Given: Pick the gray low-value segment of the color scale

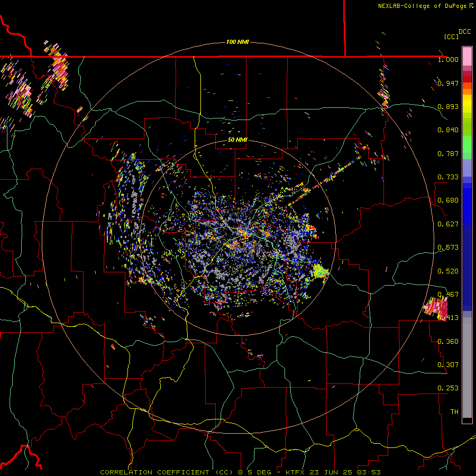Looking at the screenshot, I should (467, 368).
